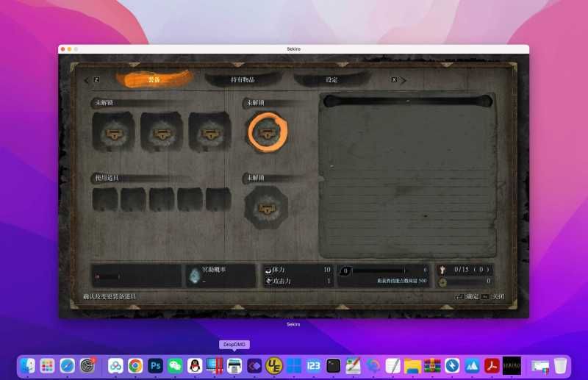Viewport: 588px width, 380px height.
Task: Click the 关闭 close prompt
Action: click(x=493, y=296)
